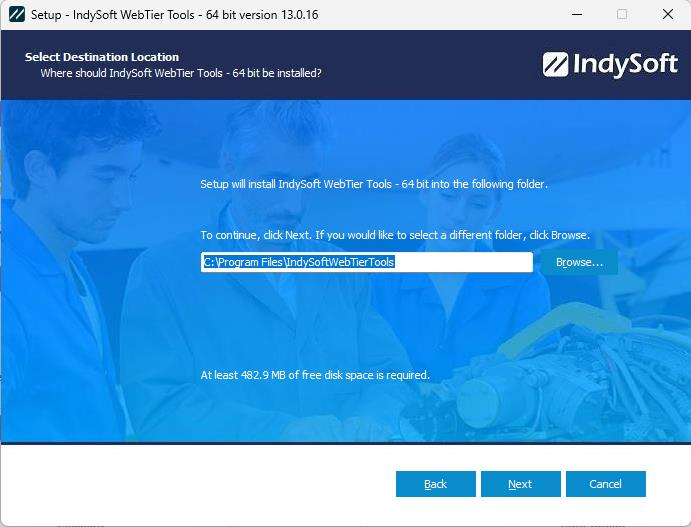Go Back to previous setup step
Viewport: 691px width, 527px height.
pos(435,484)
